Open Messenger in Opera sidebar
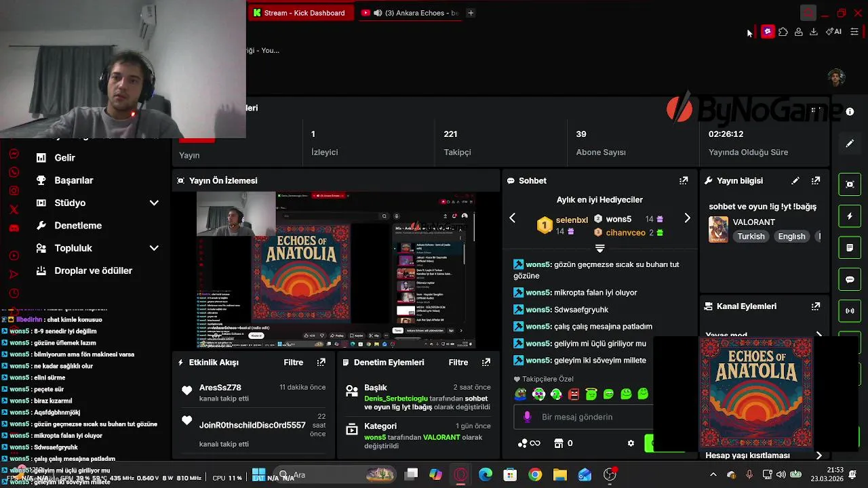868x488 pixels. (x=14, y=154)
